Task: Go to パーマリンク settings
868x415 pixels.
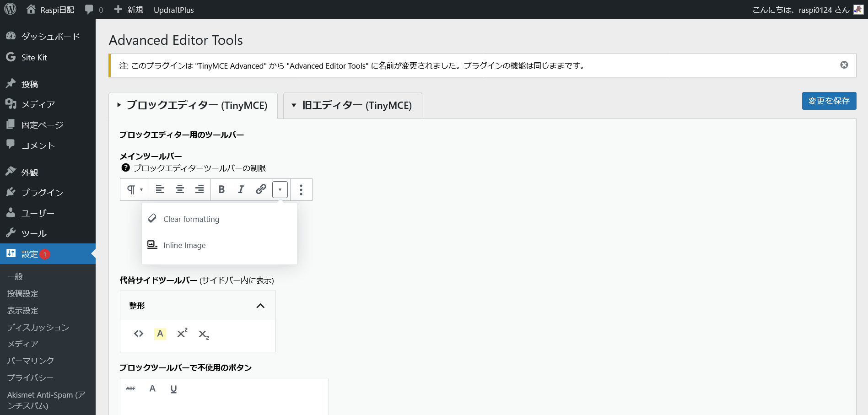Action: [31, 361]
